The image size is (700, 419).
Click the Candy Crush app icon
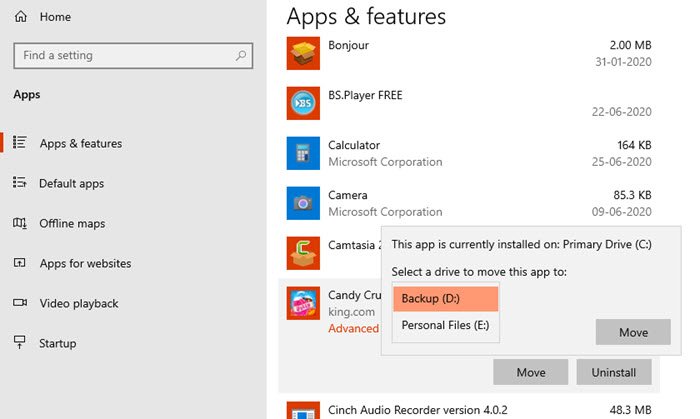(x=303, y=304)
